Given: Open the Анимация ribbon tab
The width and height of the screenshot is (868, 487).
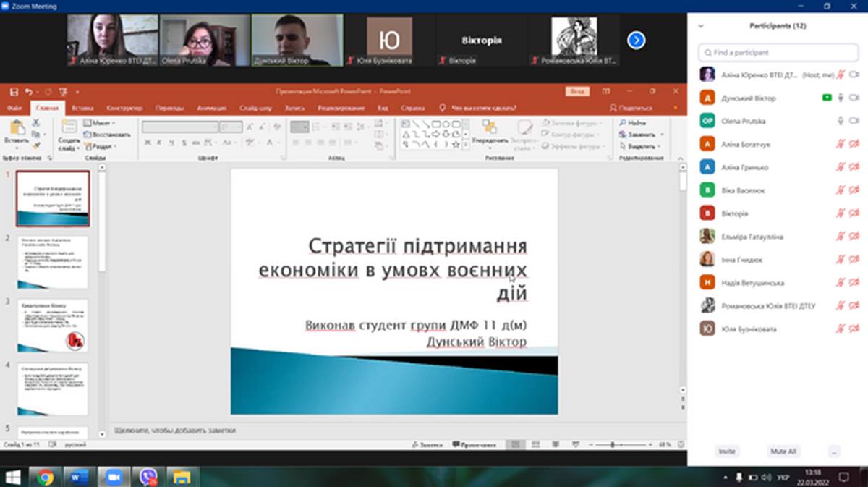Looking at the screenshot, I should tap(211, 108).
